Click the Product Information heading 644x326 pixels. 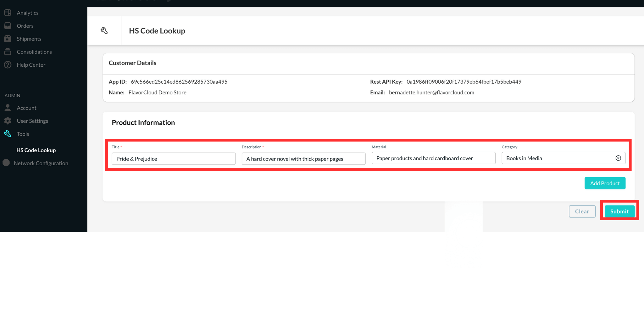click(143, 122)
